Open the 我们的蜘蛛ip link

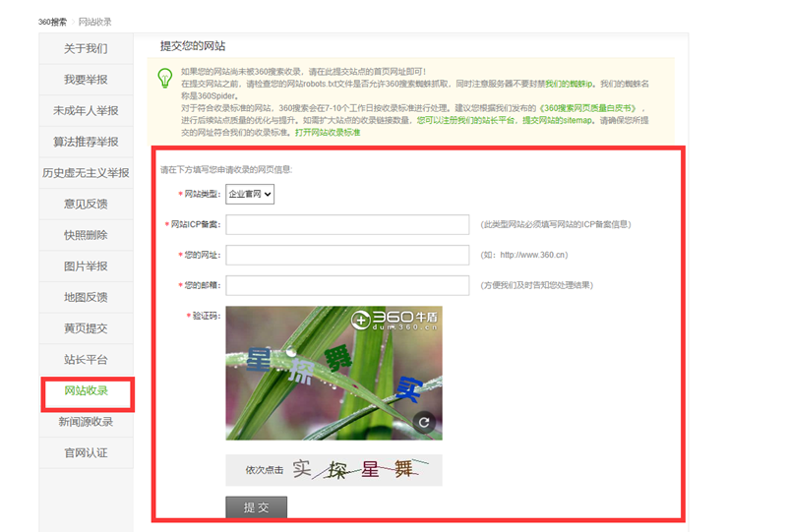[569, 84]
